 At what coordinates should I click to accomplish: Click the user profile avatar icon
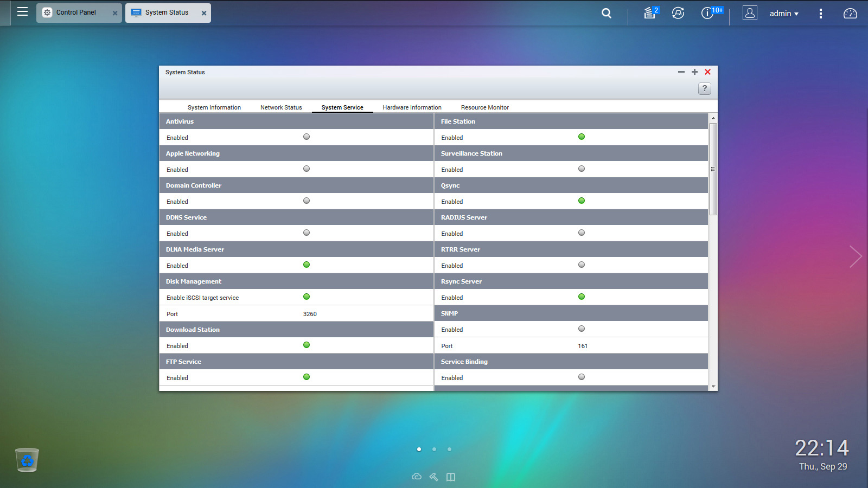pos(750,13)
